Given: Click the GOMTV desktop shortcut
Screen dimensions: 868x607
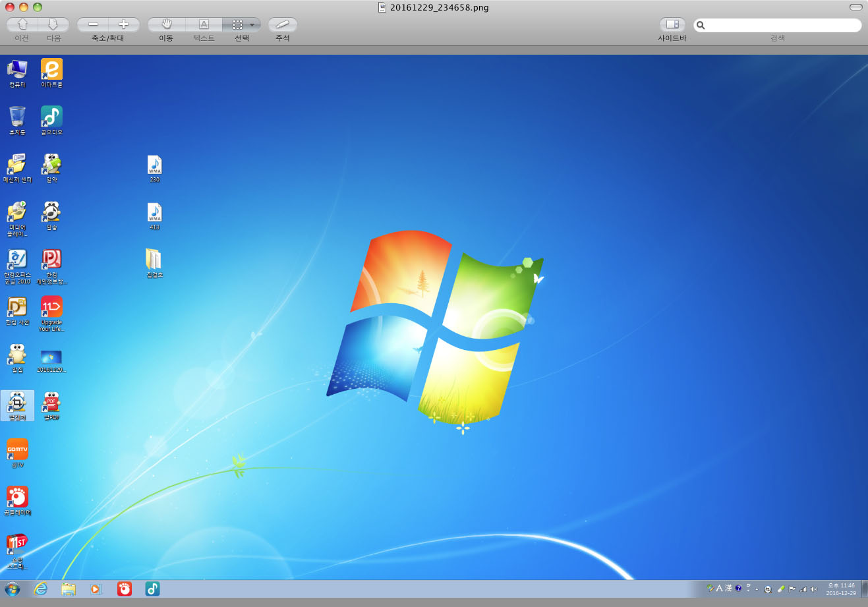Looking at the screenshot, I should 17,450.
